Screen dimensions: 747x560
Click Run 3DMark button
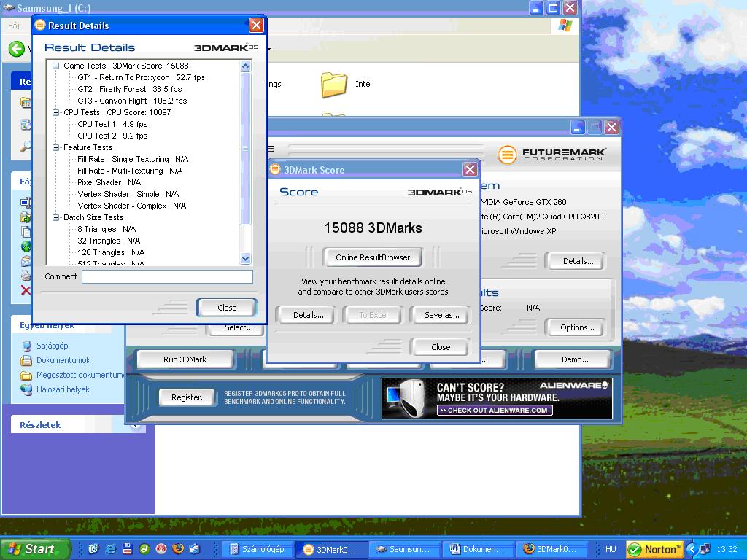pyautogui.click(x=185, y=359)
